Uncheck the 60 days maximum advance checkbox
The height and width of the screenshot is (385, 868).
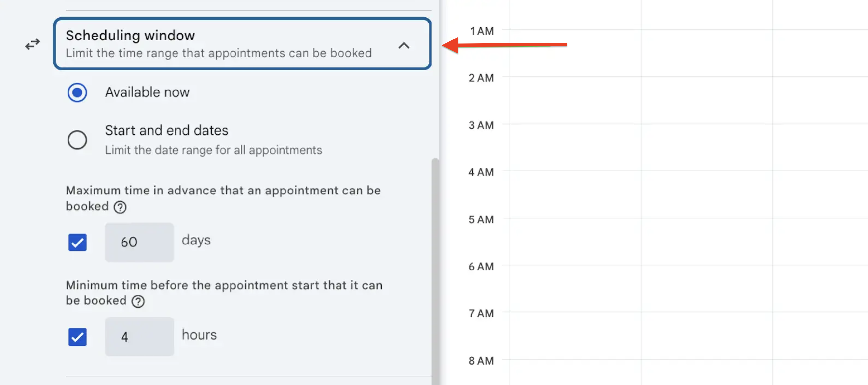click(77, 242)
